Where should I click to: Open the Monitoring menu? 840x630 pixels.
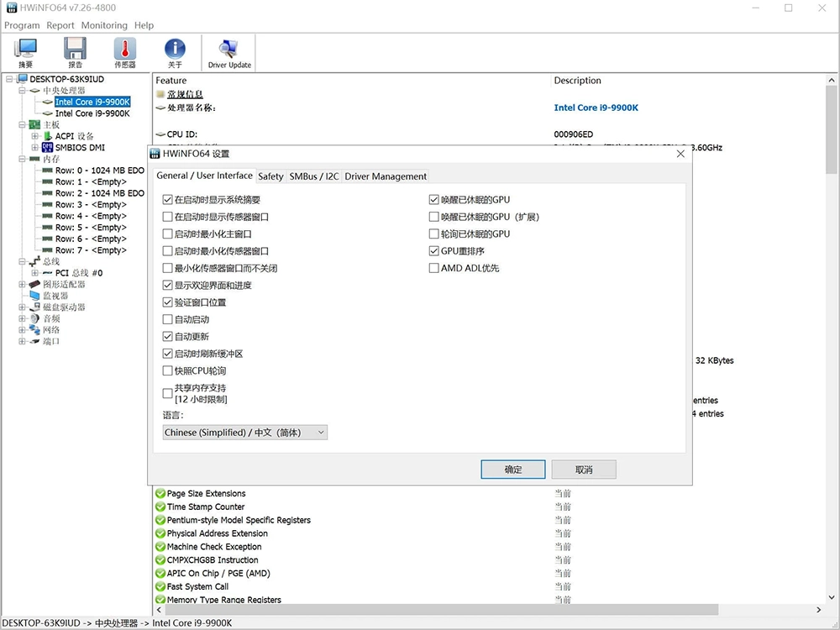(104, 25)
